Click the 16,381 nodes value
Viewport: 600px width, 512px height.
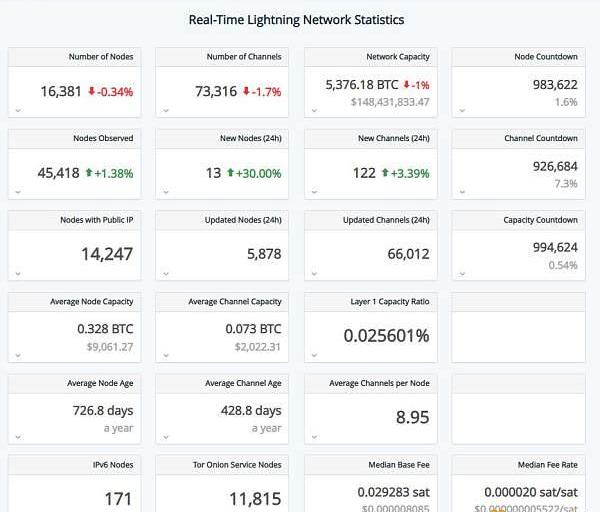point(61,91)
